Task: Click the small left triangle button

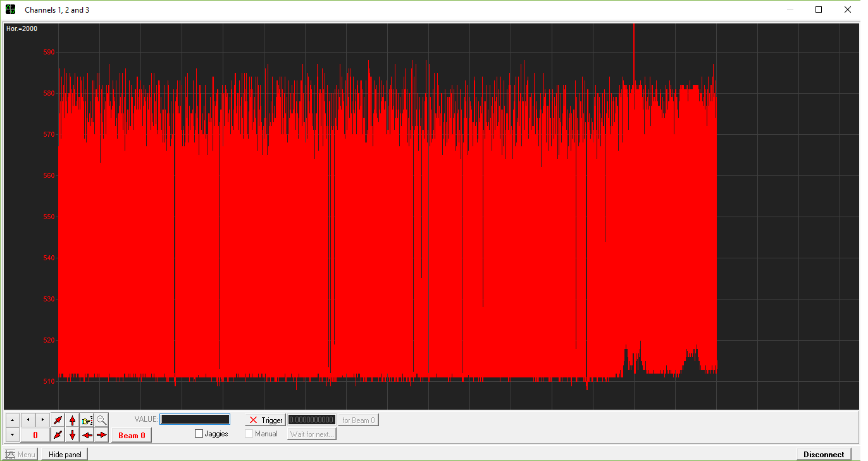Action: click(x=28, y=420)
